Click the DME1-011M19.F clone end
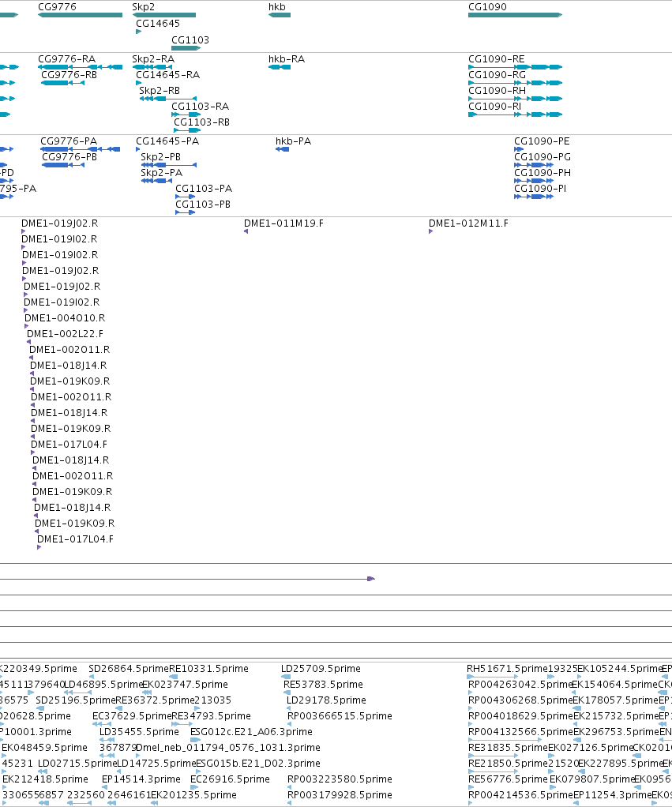 tap(283, 223)
